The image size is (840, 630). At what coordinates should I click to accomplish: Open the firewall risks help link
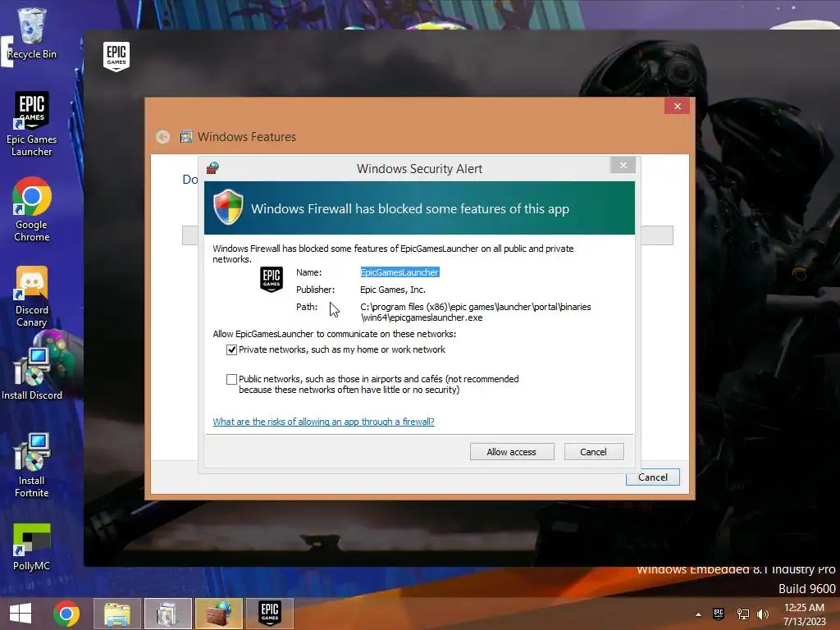[323, 422]
